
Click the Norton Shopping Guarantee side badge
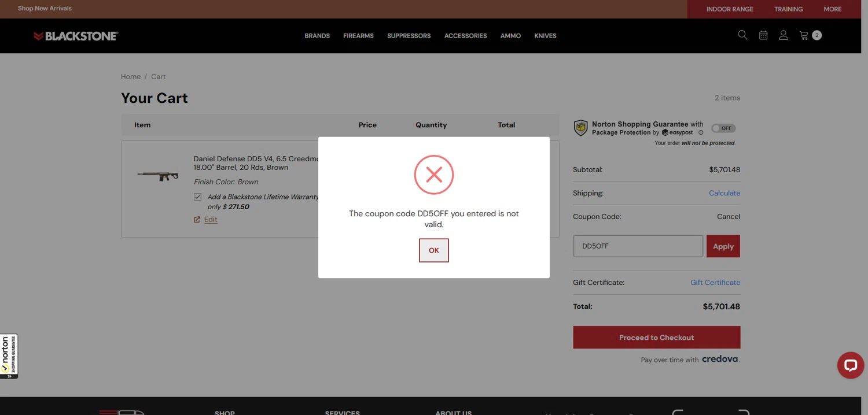pos(9,356)
